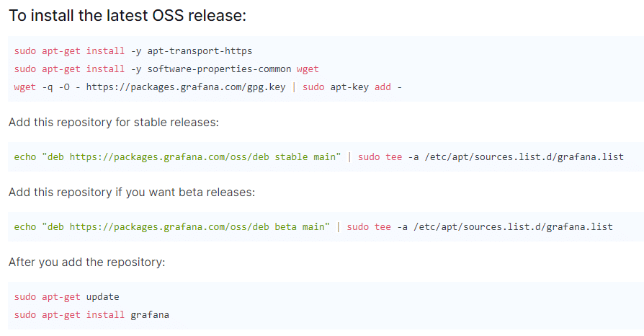Click the software-properties-common install command line

166,69
